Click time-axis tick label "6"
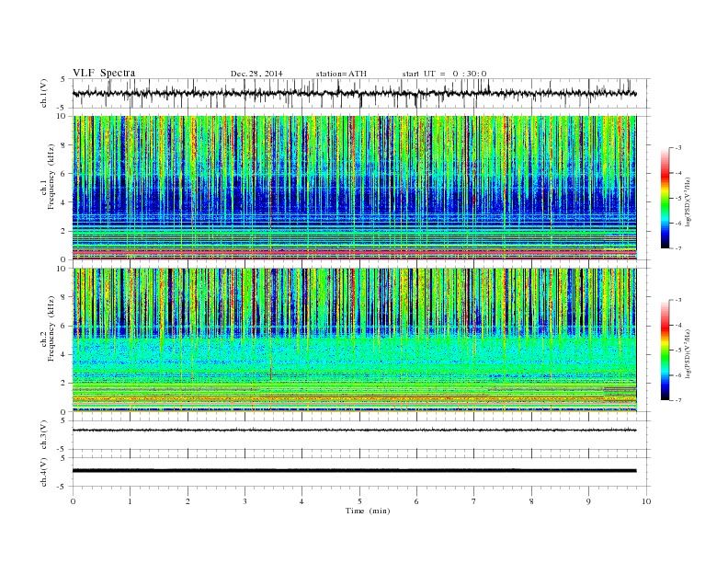728x563 pixels. (x=417, y=501)
